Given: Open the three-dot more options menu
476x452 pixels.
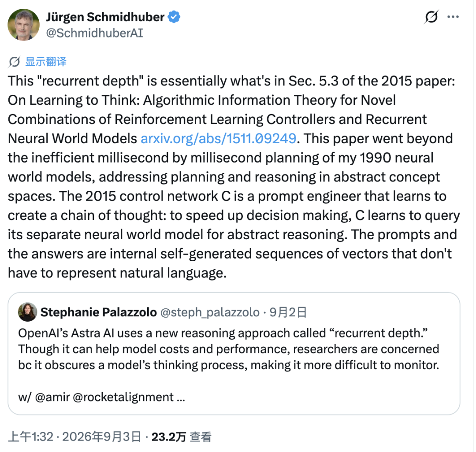Looking at the screenshot, I should pos(453,17).
